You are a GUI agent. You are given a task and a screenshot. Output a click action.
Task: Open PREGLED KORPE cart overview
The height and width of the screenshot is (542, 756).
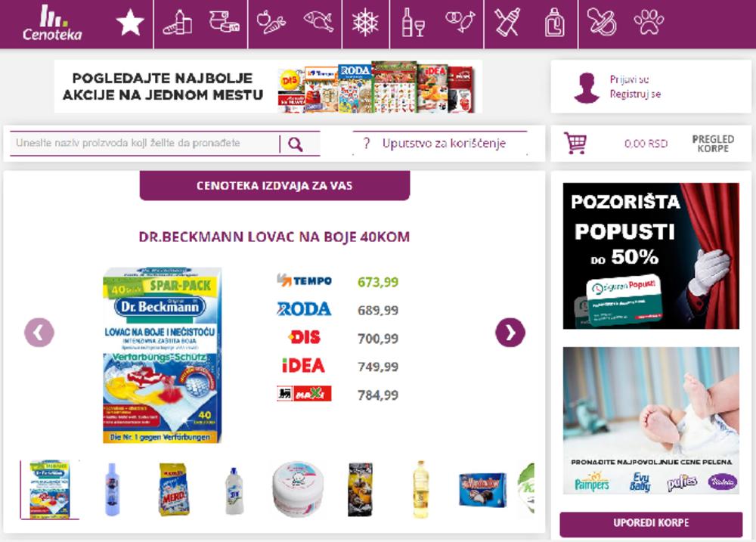coord(713,143)
